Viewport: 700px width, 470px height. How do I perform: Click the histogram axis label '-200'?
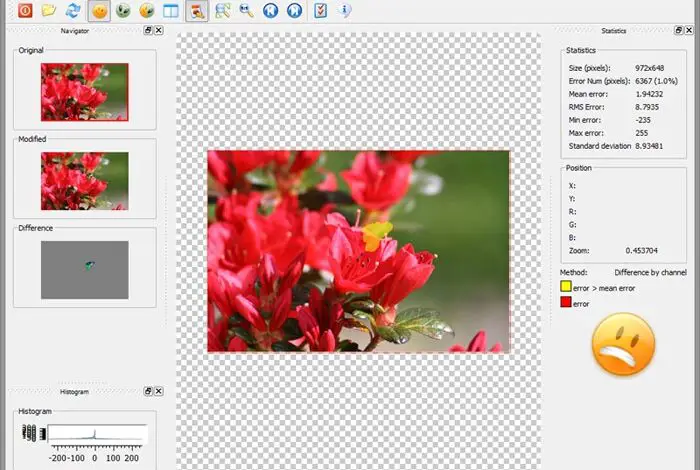click(57, 458)
